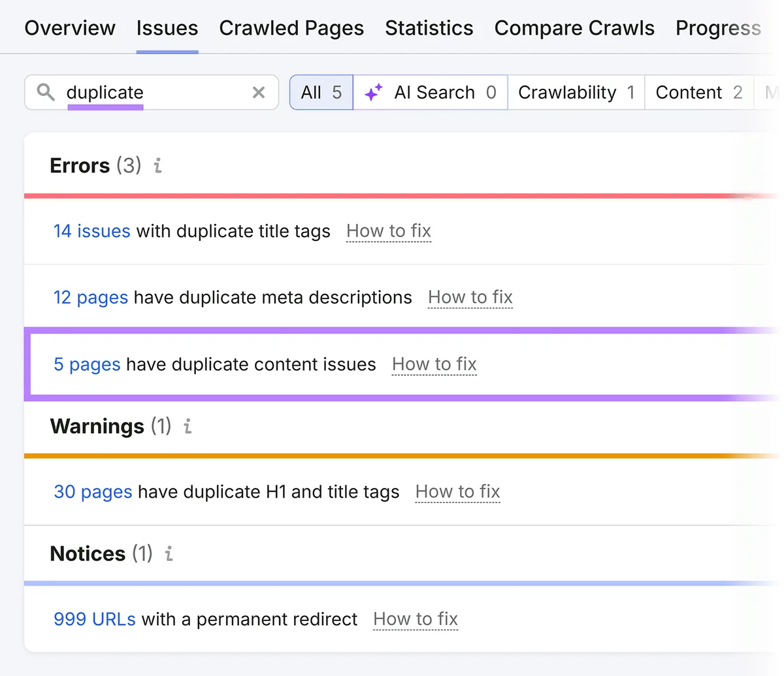Click How to fix for duplicate content
Viewport: 784px width, 676px height.
(x=434, y=364)
